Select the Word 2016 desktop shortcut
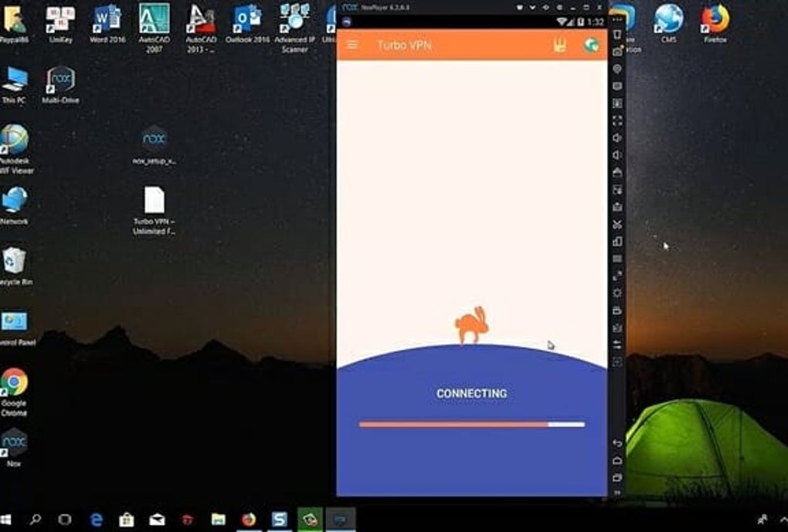Viewport: 788px width, 532px height. click(107, 24)
